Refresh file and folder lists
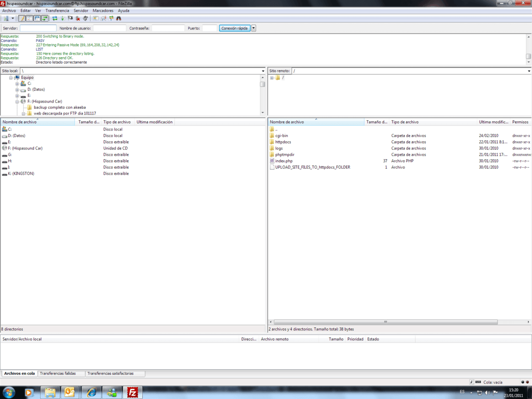Viewport: 532px width, 399px height. coord(55,18)
